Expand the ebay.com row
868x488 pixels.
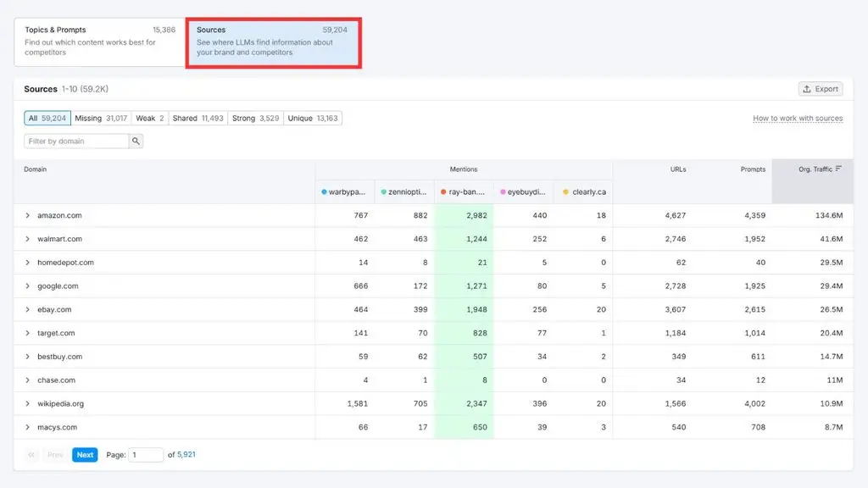tap(27, 309)
